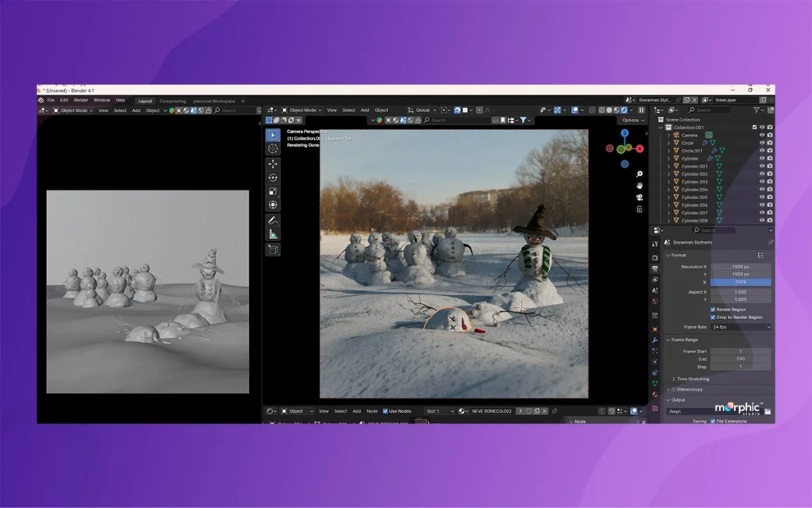Toggle the File Extensions checkbox
Screen dimensions: 812x508
click(713, 421)
